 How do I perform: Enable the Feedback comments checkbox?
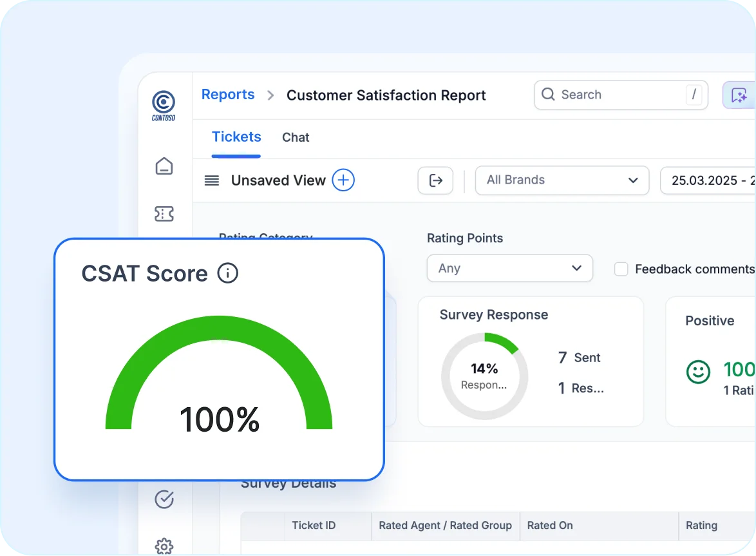point(621,269)
